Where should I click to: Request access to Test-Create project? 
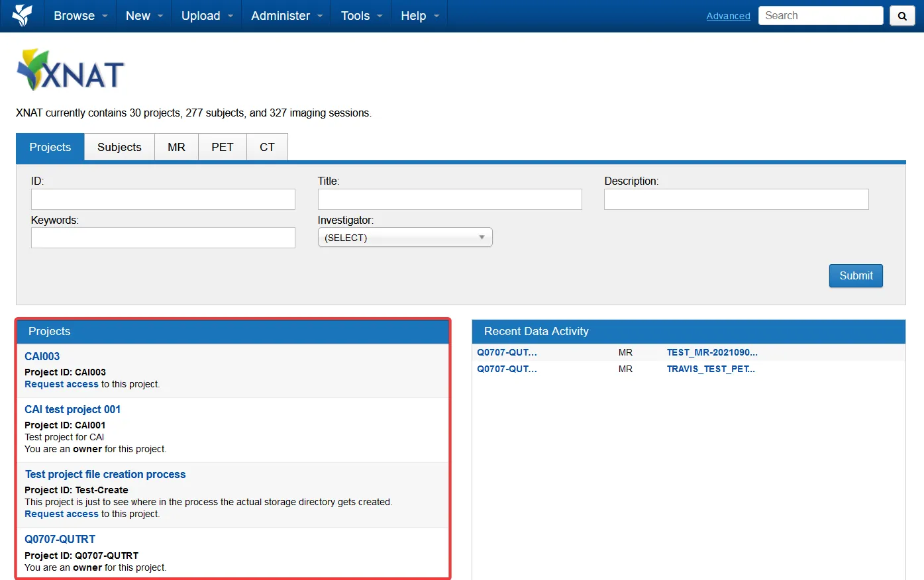coord(62,514)
